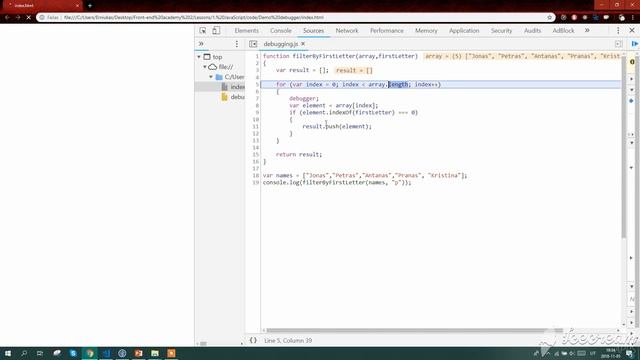
Task: Open the Memory tab
Action: coord(426,31)
